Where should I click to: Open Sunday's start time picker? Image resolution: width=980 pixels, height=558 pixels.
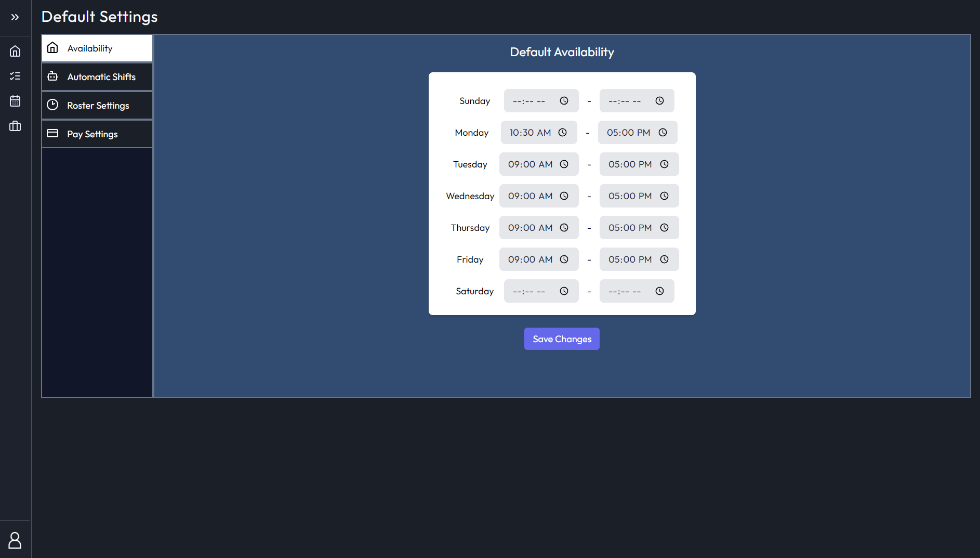(564, 100)
